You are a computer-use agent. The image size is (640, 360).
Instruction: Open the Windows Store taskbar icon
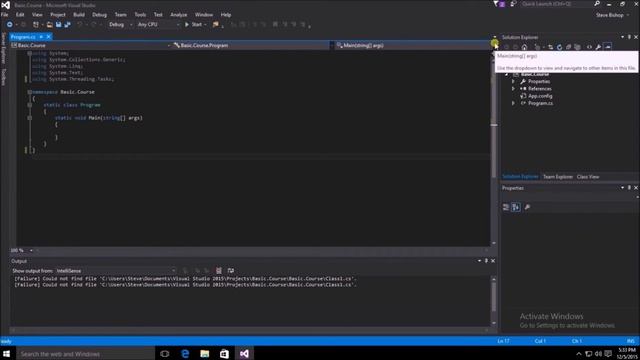pos(224,354)
